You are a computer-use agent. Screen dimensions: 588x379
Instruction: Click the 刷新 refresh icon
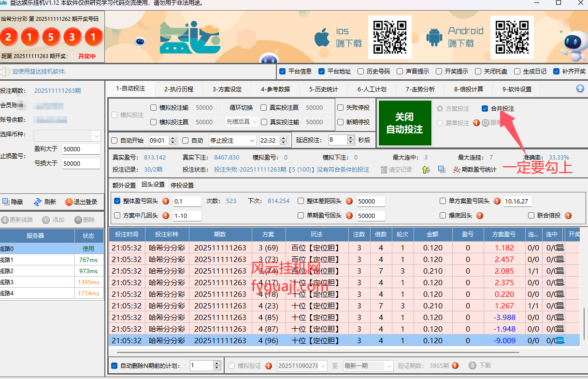pyautogui.click(x=38, y=202)
